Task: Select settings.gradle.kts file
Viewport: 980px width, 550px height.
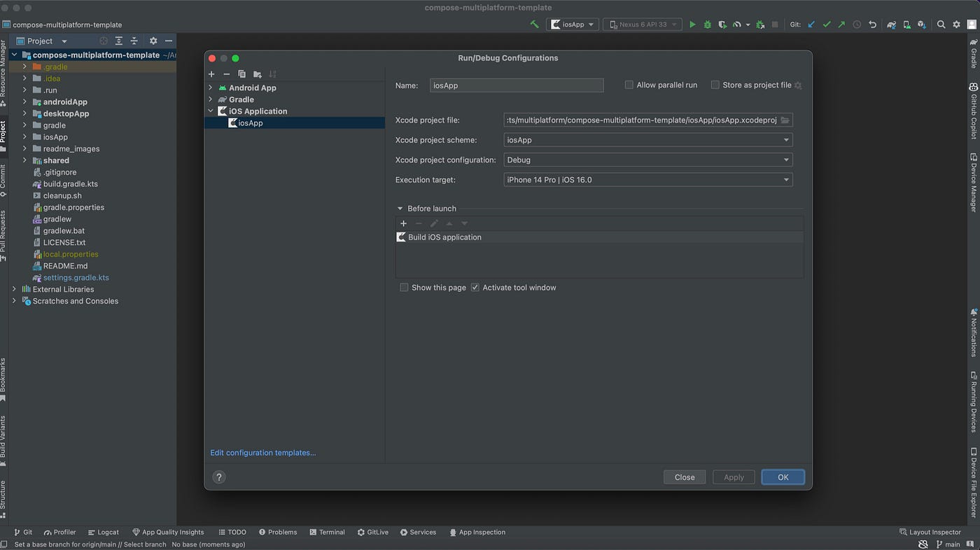Action: (x=76, y=278)
